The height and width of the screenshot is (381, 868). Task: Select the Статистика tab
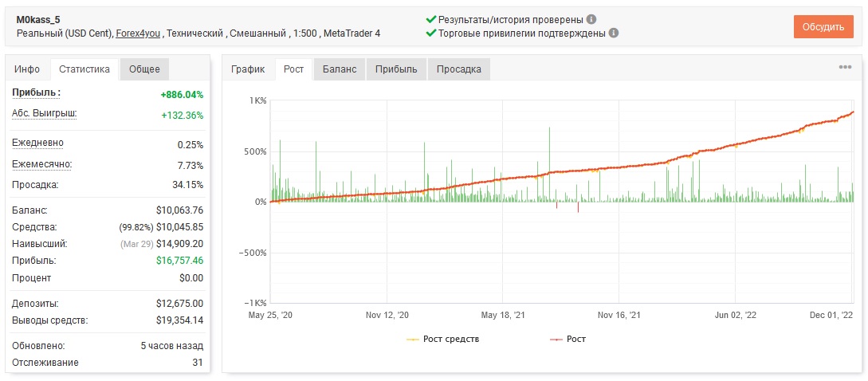pos(84,69)
